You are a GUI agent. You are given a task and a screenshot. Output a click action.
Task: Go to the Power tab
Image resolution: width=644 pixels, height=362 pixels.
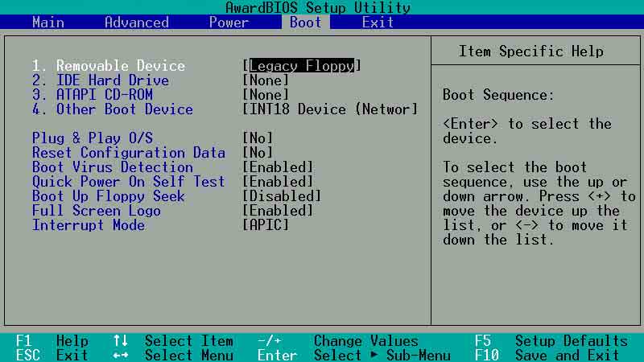point(229,23)
